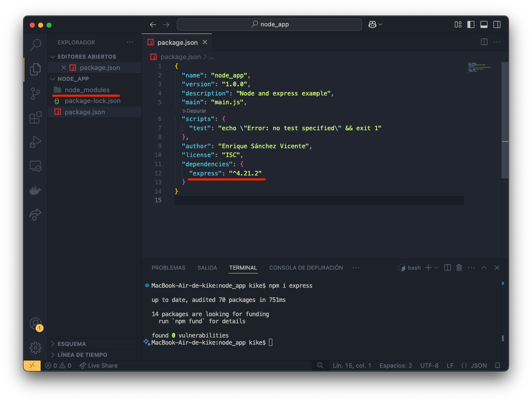Create a new terminal with plus

(428, 268)
